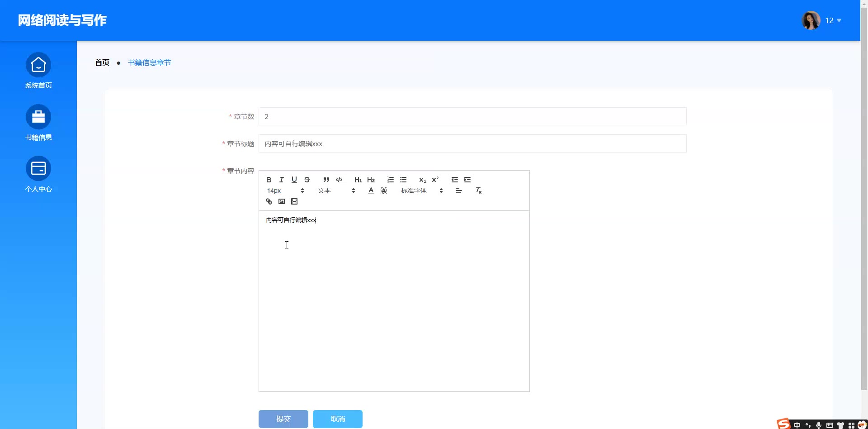Place cursor in the 章节内容 editor area

[x=394, y=301]
